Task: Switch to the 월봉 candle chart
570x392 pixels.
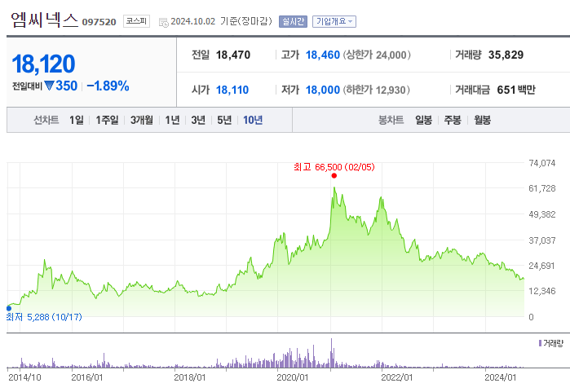Action: pyautogui.click(x=483, y=120)
